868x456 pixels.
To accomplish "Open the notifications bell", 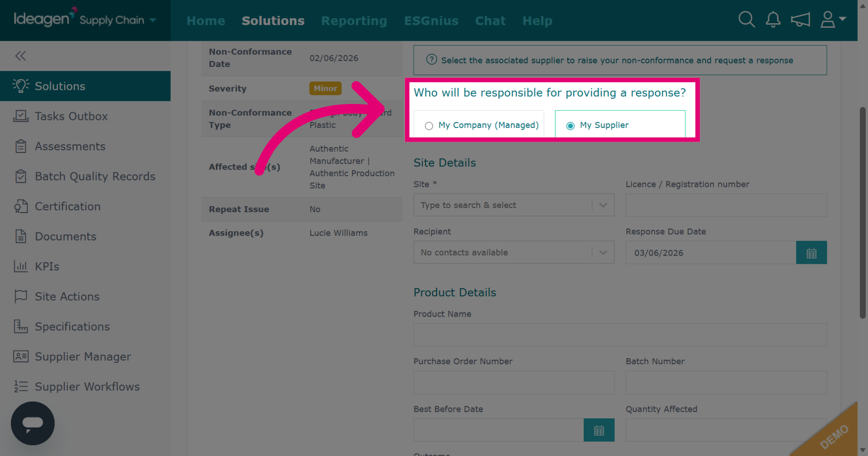I will 773,19.
